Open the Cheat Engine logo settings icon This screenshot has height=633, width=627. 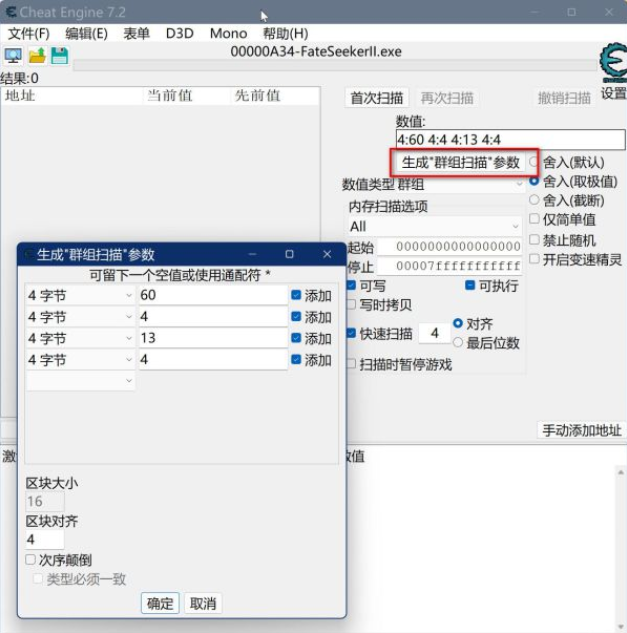tap(614, 63)
